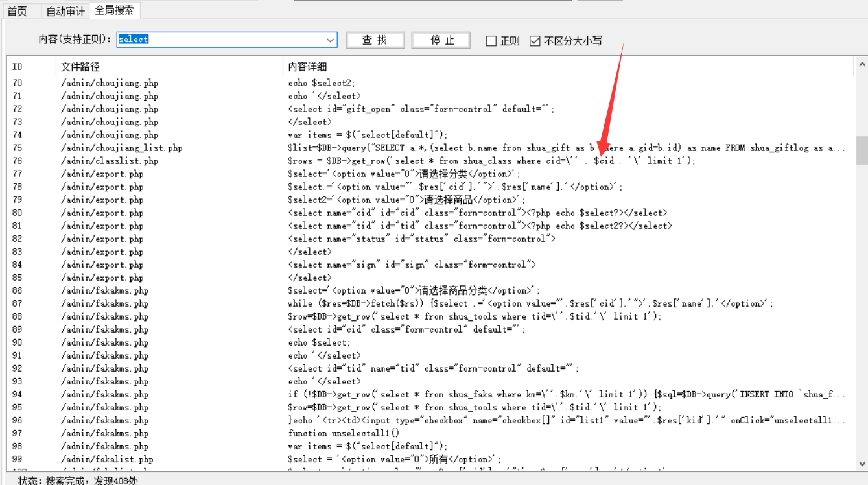Switch to the 自动审计 tab

coord(65,11)
